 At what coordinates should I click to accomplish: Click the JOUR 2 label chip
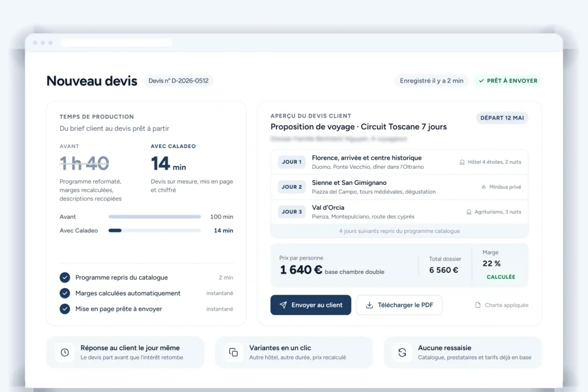pyautogui.click(x=292, y=187)
